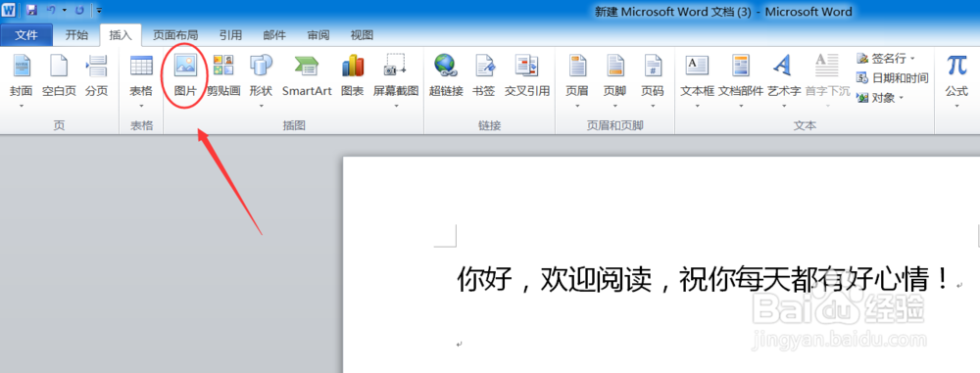Insert a SmartArt graphic
The image size is (980, 373).
306,76
